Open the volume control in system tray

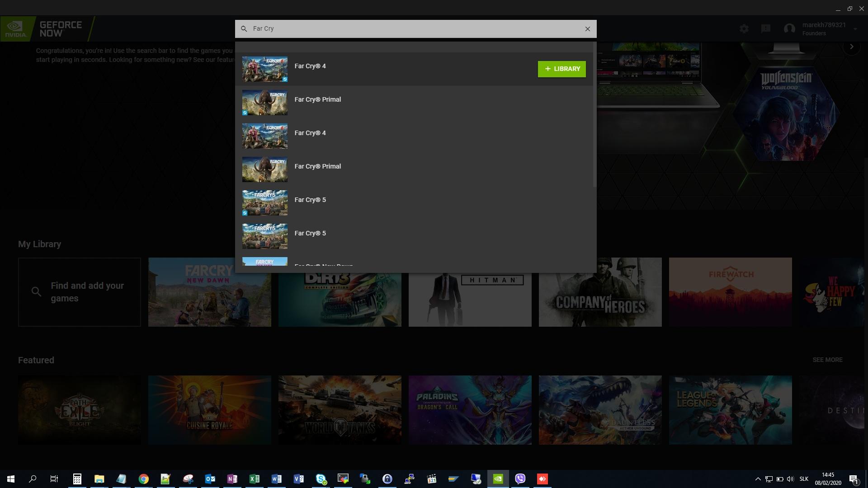[790, 479]
